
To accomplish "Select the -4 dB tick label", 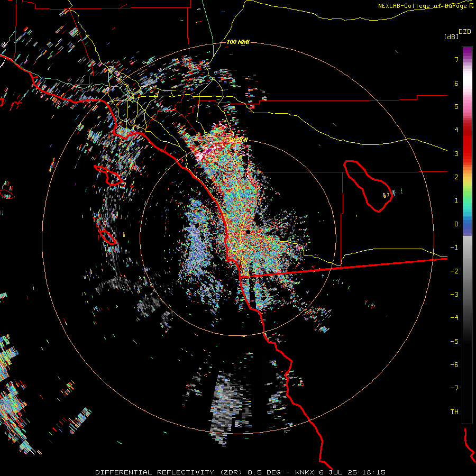I will click(454, 317).
